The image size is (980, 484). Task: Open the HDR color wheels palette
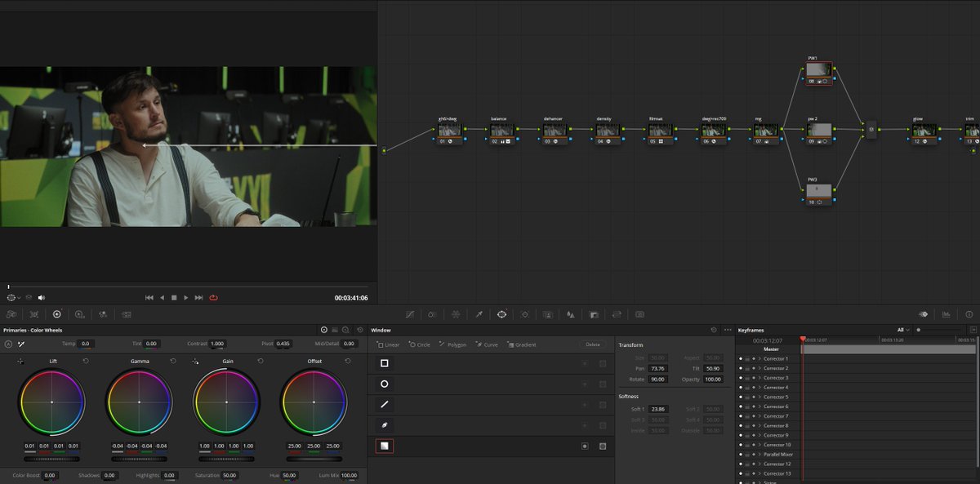pos(80,314)
